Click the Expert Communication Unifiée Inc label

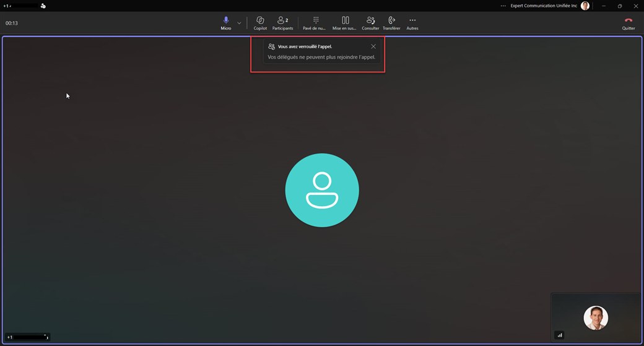tap(544, 6)
